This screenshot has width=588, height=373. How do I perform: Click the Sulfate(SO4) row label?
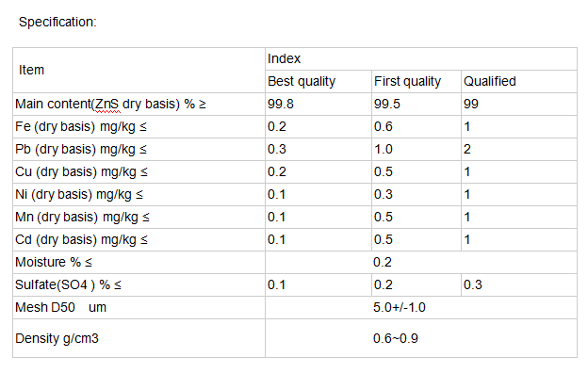[x=68, y=284]
